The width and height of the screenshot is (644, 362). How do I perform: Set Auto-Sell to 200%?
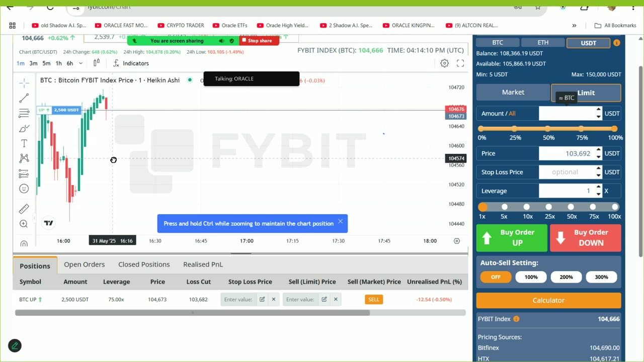[566, 277]
